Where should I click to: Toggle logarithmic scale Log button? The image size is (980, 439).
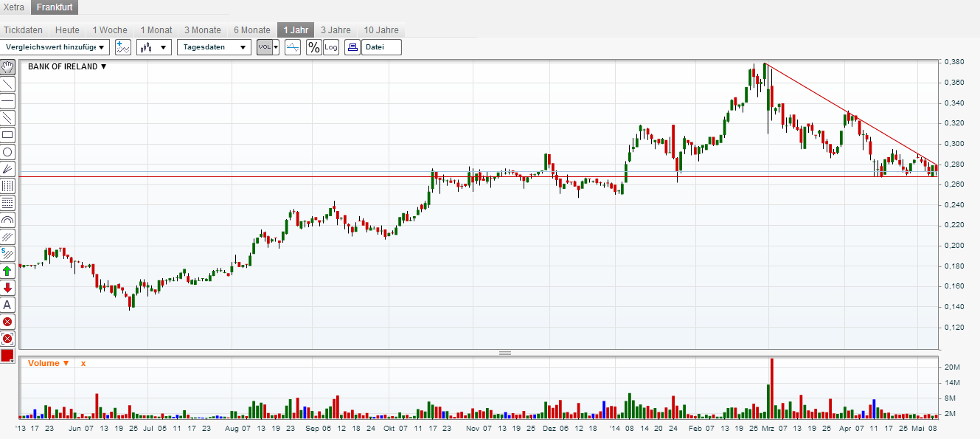pos(331,47)
